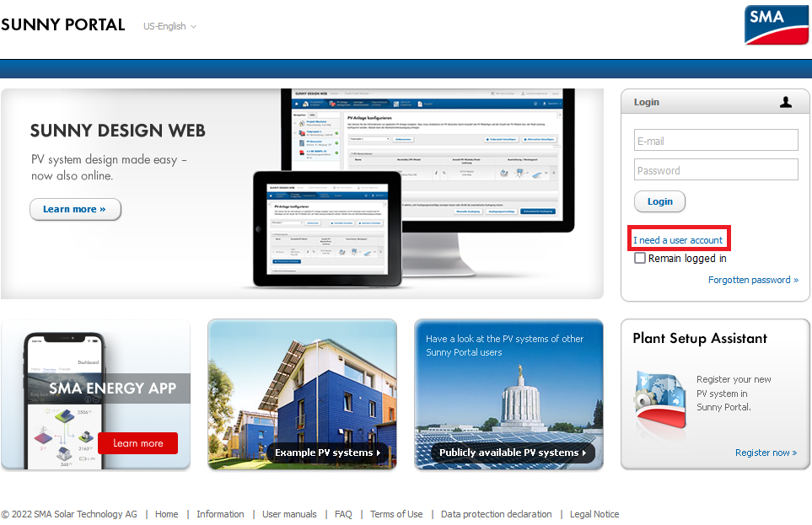Select the highlighted I need a user account link
Viewport: 812px width, 525px height.
678,238
